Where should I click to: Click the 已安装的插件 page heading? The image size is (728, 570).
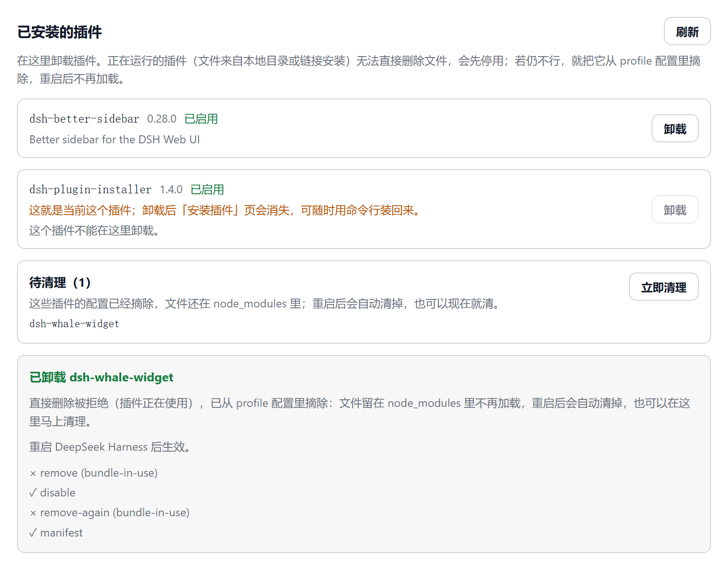click(59, 32)
